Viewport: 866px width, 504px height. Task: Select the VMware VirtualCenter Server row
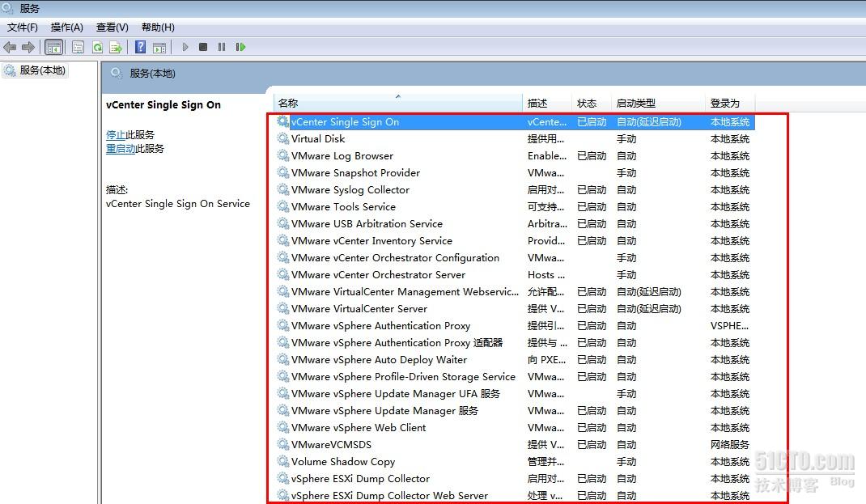pyautogui.click(x=515, y=309)
